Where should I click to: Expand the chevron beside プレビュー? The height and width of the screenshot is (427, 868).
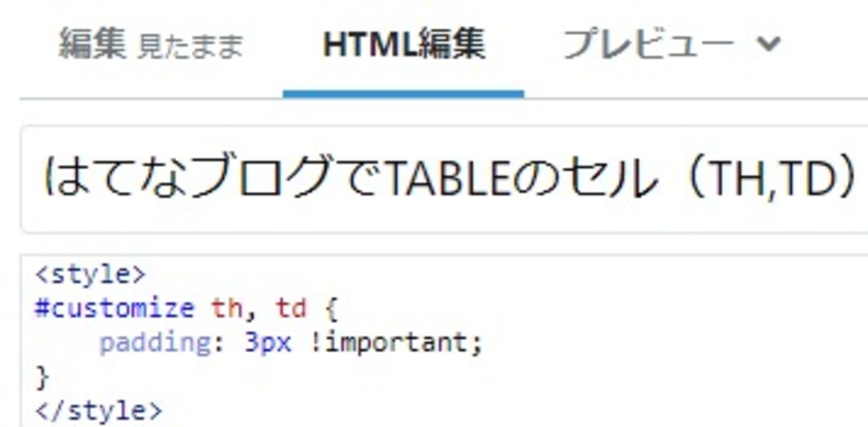click(x=769, y=44)
